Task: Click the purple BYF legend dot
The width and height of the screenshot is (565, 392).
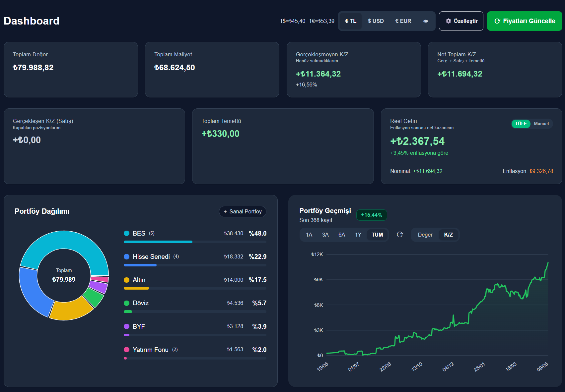Action: tap(126, 326)
